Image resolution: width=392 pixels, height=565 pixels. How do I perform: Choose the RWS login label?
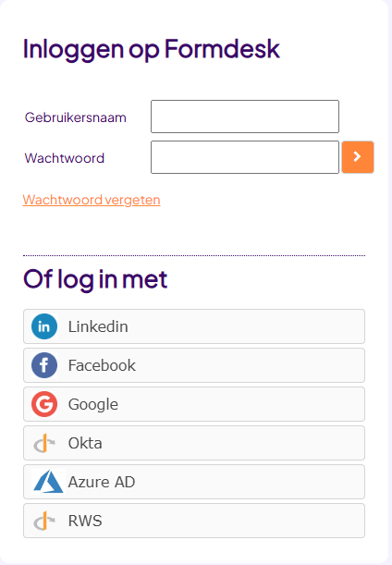[85, 521]
